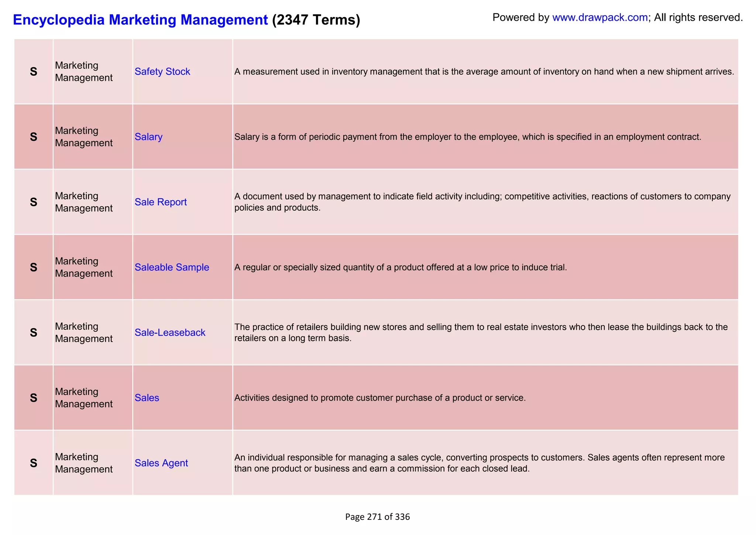Open the Sale-Leaseback term link
Screen dimensions: 756x535
(x=170, y=332)
